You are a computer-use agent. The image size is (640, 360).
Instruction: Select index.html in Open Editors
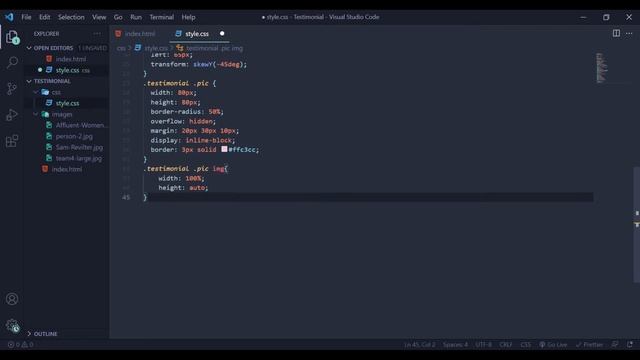(x=71, y=59)
